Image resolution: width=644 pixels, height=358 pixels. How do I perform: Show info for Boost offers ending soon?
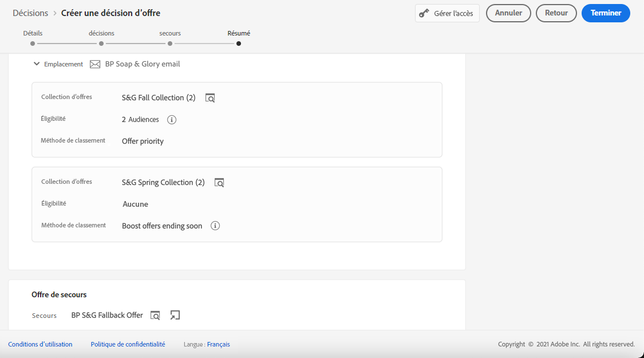point(215,226)
